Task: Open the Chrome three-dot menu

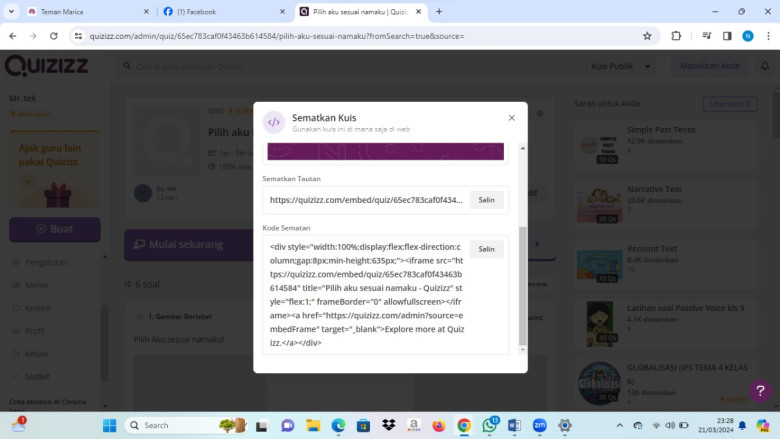Action: coord(768,36)
